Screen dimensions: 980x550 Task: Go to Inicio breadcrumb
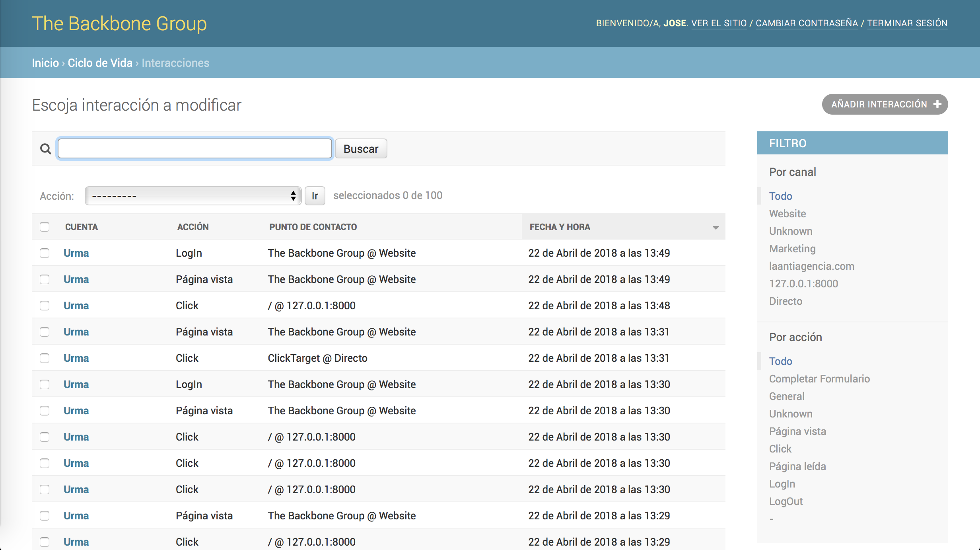pos(45,63)
